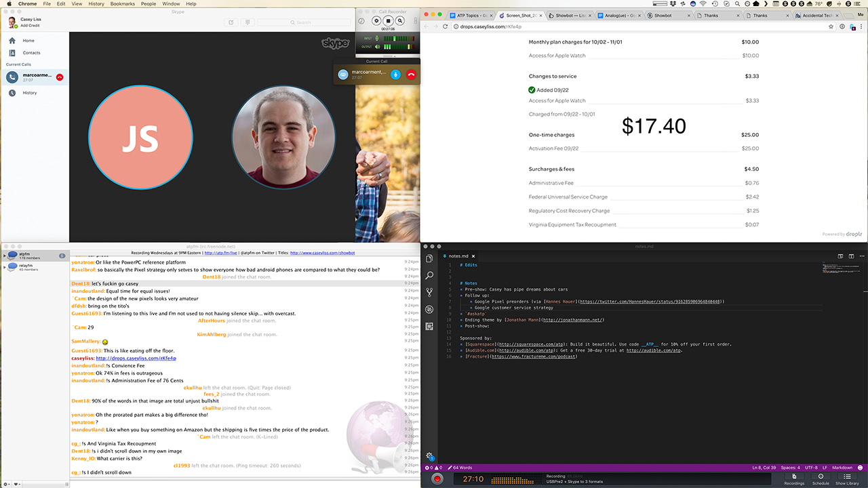Click Skype new conversation compose button

232,22
